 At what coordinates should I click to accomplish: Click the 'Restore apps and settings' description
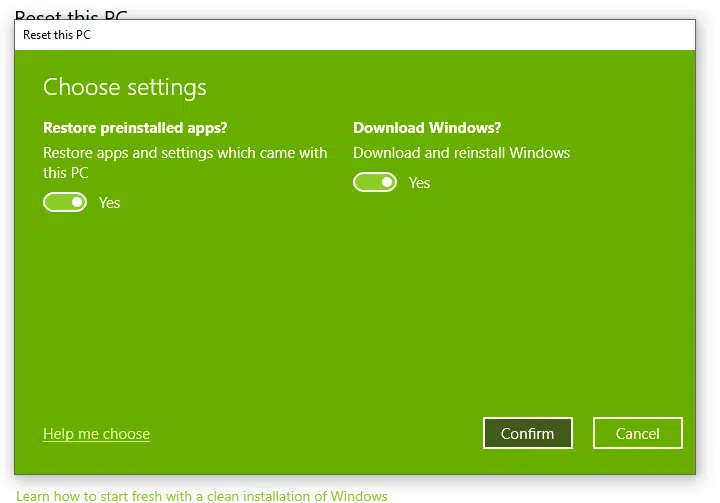click(x=185, y=163)
